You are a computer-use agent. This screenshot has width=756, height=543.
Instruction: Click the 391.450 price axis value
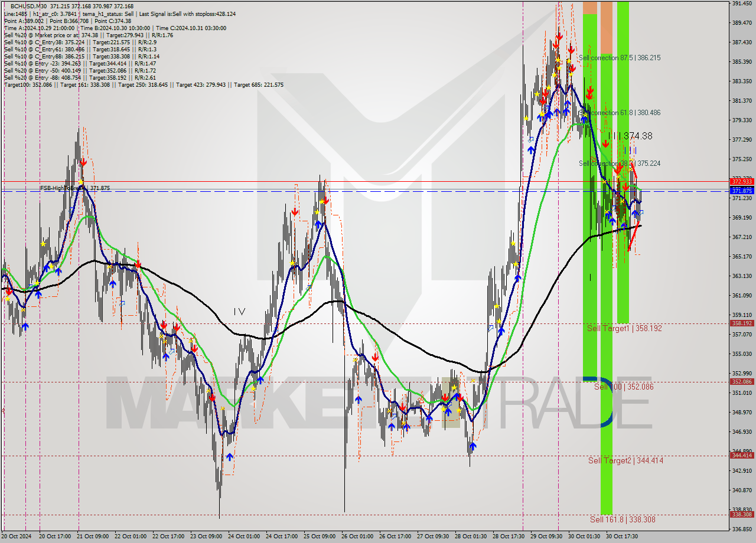[x=742, y=4]
